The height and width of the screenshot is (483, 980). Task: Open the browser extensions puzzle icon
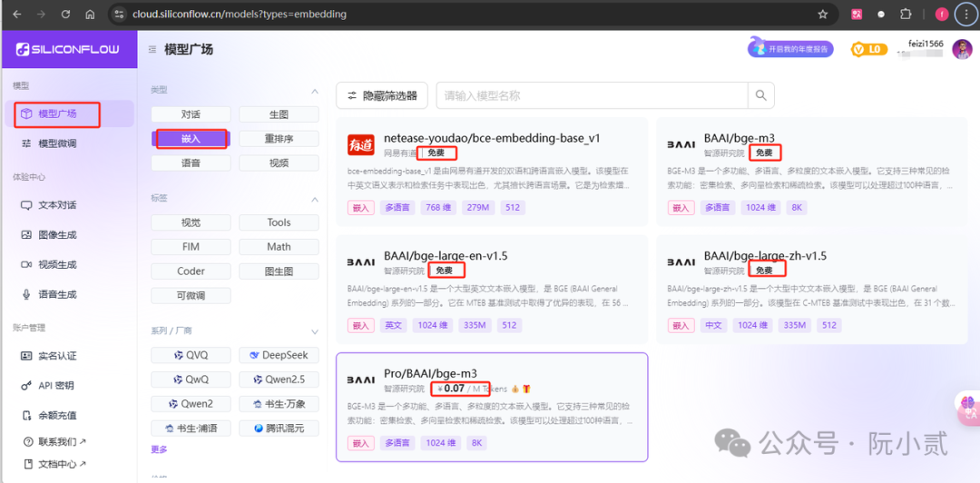point(905,14)
